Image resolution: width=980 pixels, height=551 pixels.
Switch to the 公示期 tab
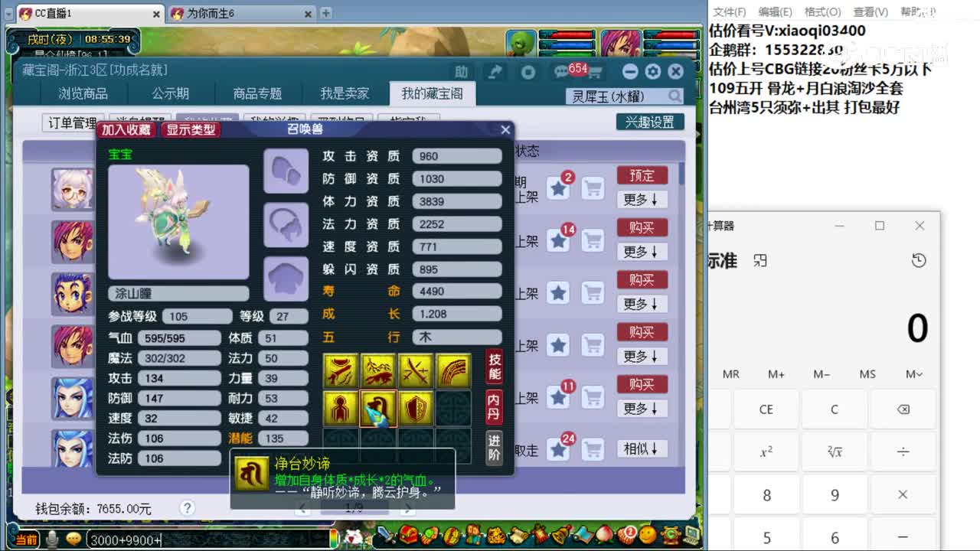pyautogui.click(x=170, y=94)
